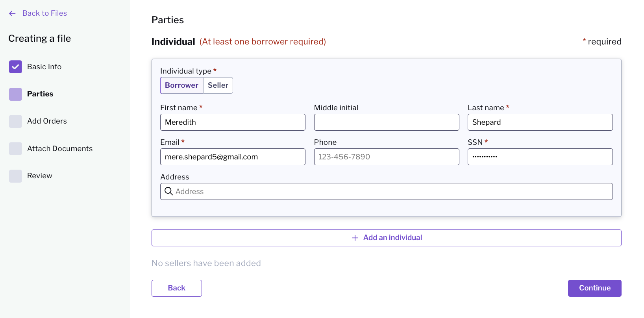This screenshot has height=318, width=644.
Task: Edit the First name field containing Meredith
Action: point(233,122)
